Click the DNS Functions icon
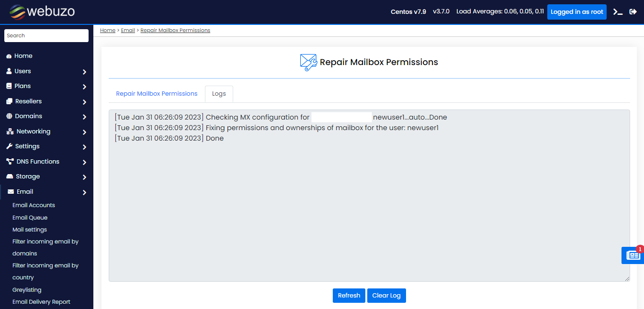The height and width of the screenshot is (309, 644). (10, 162)
